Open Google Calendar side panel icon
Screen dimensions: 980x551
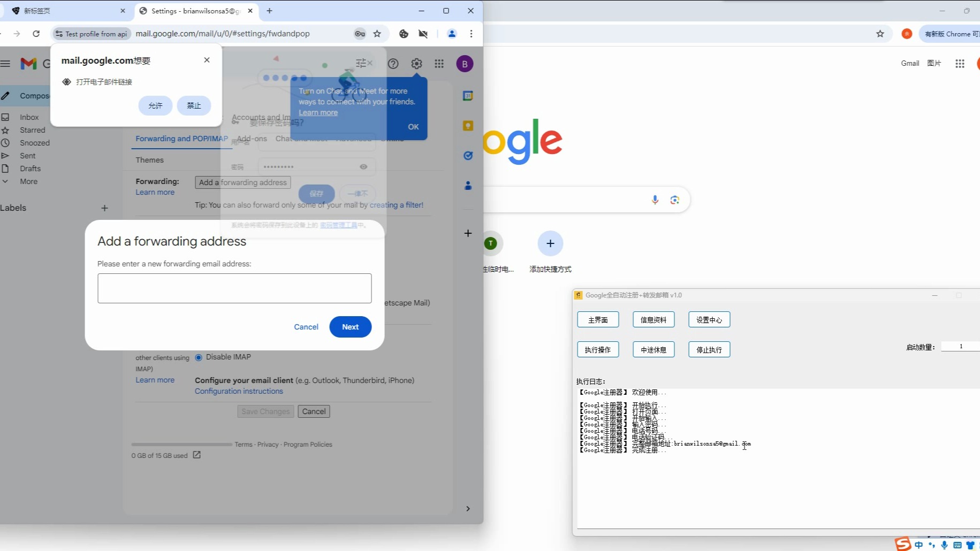[x=468, y=96]
